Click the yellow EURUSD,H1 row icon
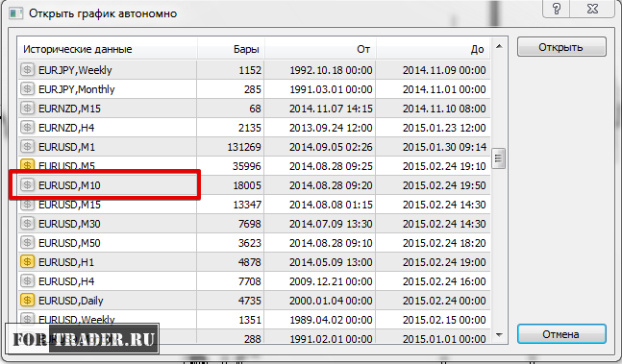Viewport: 622px width, 364px height. 27,262
